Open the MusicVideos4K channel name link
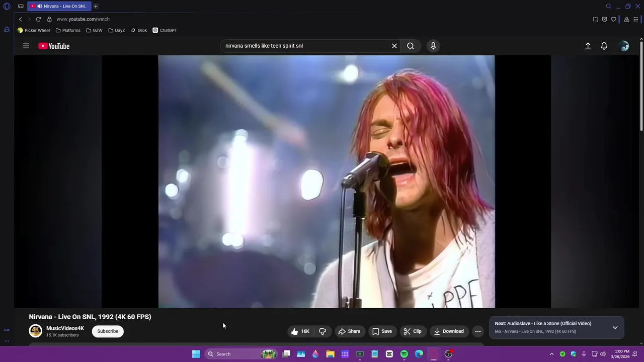The height and width of the screenshot is (362, 644). (65, 328)
